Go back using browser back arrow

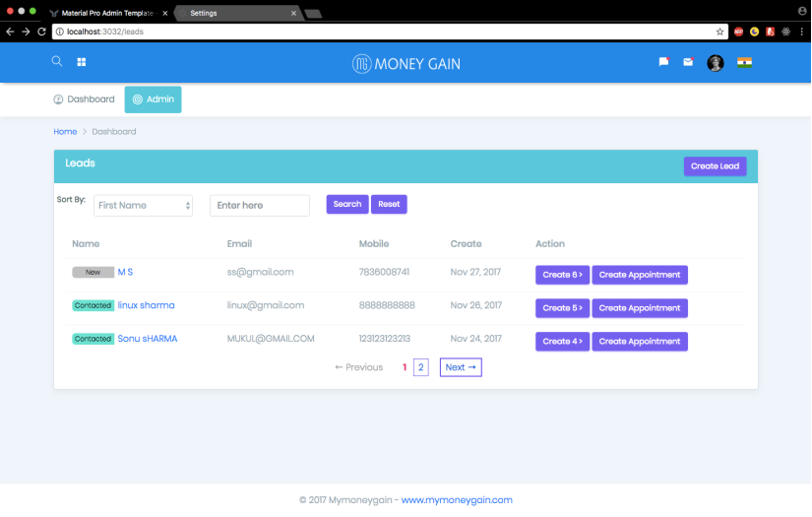point(10,32)
